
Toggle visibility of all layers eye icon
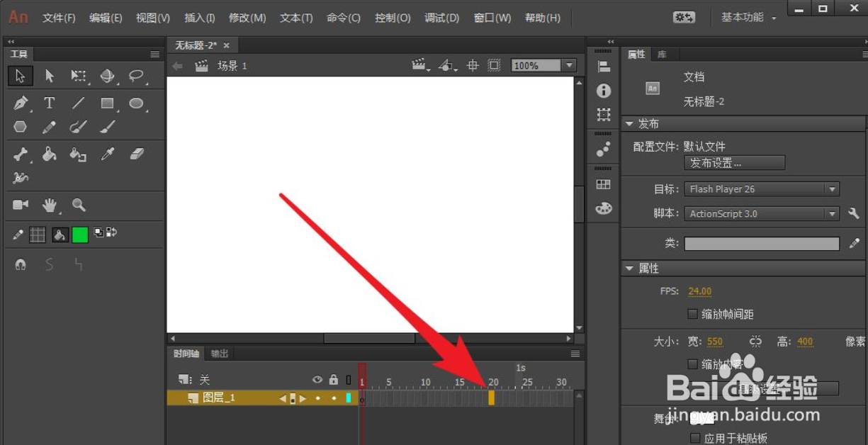tap(317, 380)
